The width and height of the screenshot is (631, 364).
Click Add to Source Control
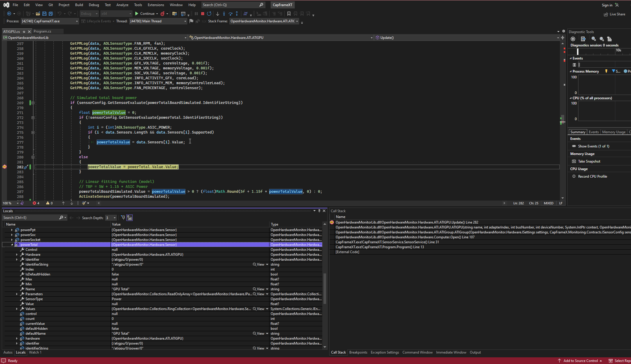(580, 361)
